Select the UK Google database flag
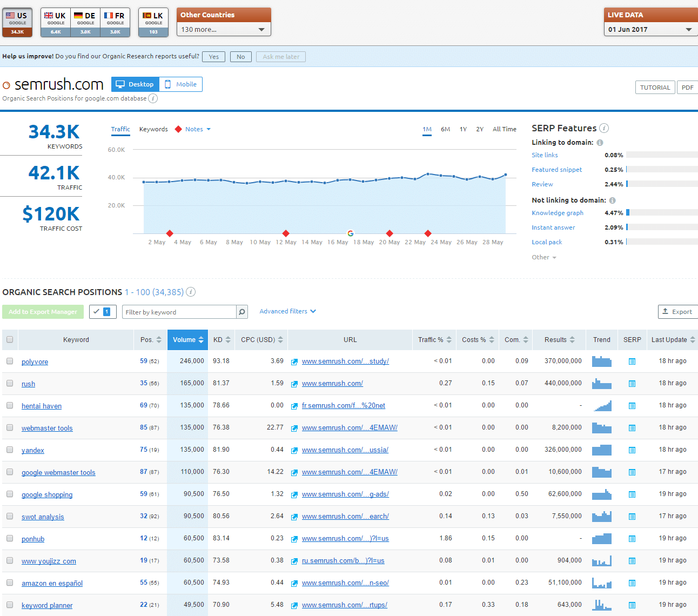698x616 pixels. (x=56, y=22)
